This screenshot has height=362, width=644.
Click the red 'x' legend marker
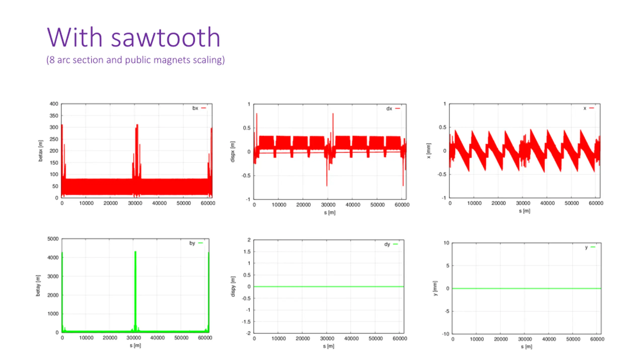click(592, 108)
